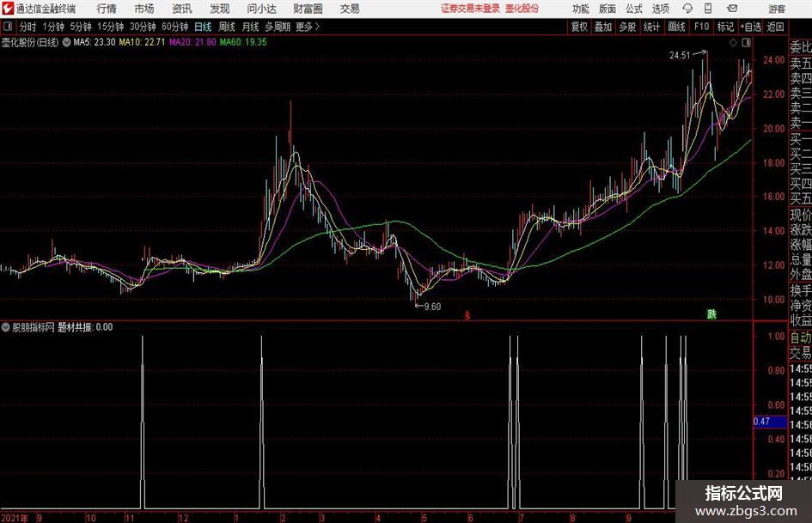Click the 返回 back button
Viewport: 812px width, 523px height.
(775, 27)
